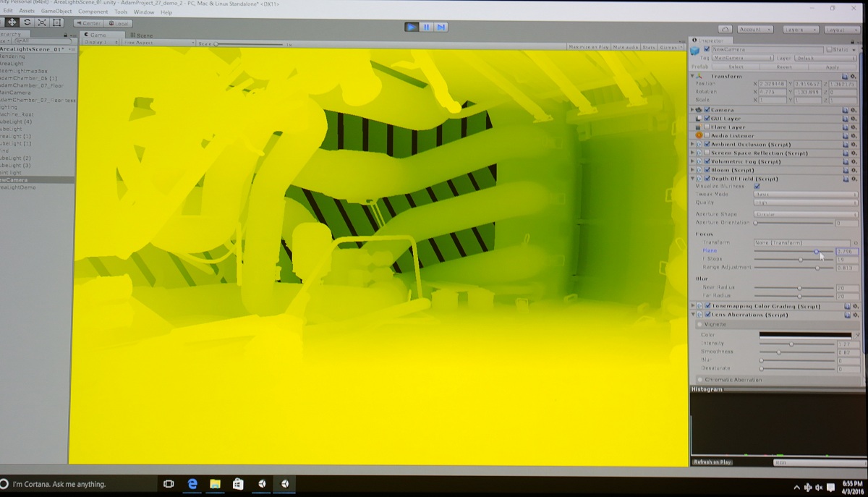The width and height of the screenshot is (868, 497).
Task: Click the Vignette Color swatch
Action: 805,335
